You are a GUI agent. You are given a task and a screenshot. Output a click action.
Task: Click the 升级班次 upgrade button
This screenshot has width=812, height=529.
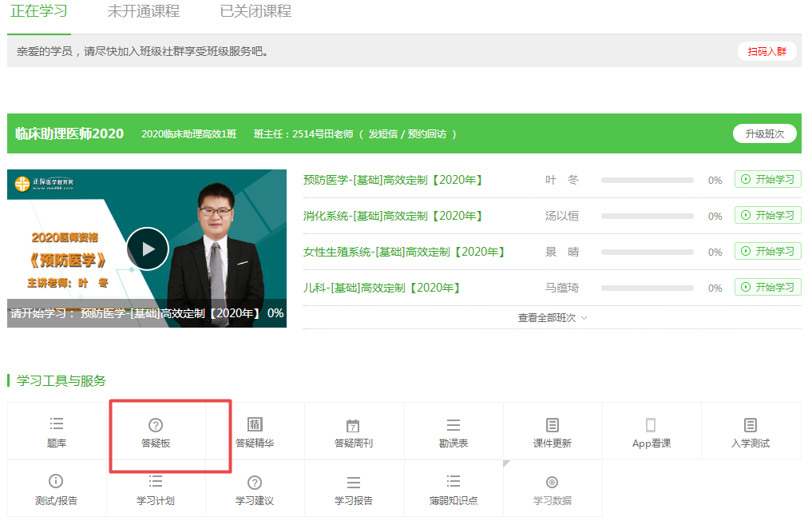pyautogui.click(x=764, y=133)
